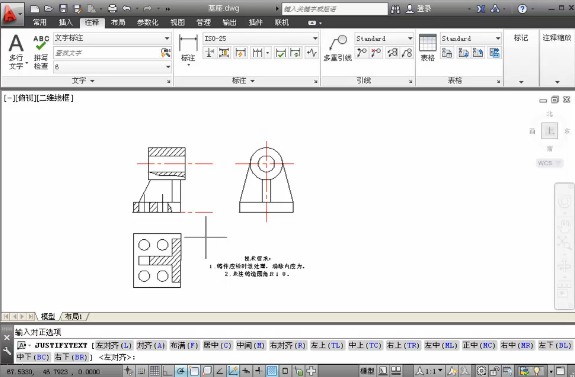Image resolution: width=575 pixels, height=377 pixels.
Task: Insert a Table (表格) using the table icon
Action: (x=428, y=48)
